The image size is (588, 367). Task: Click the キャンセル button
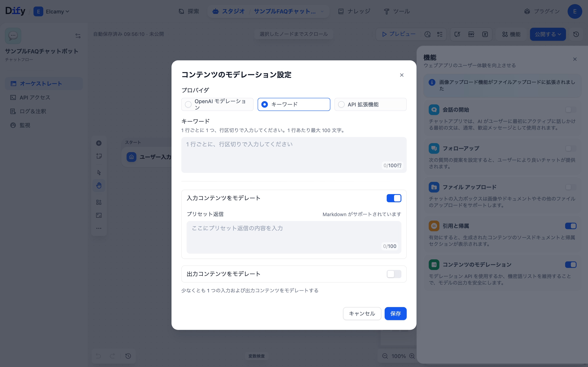362,313
